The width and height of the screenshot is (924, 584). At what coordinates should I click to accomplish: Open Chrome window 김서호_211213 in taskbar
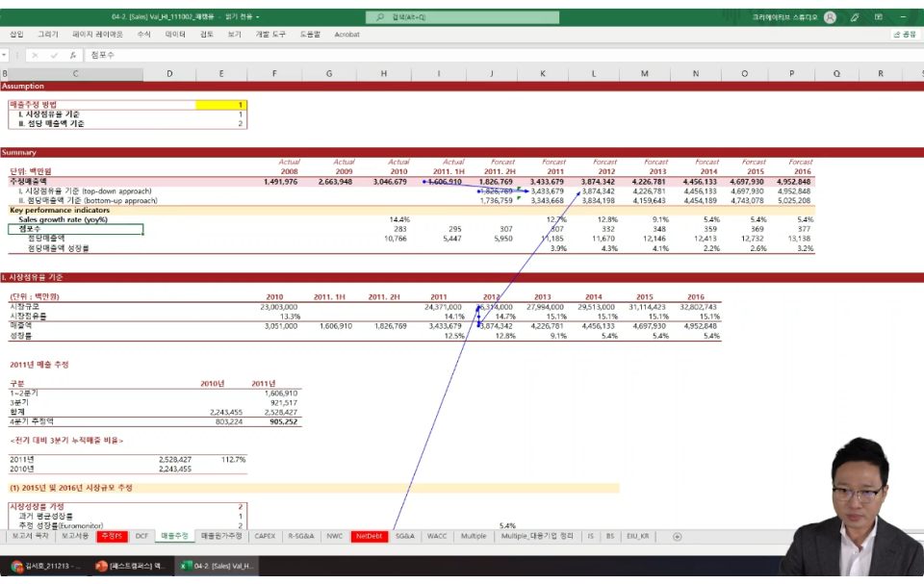click(46, 566)
